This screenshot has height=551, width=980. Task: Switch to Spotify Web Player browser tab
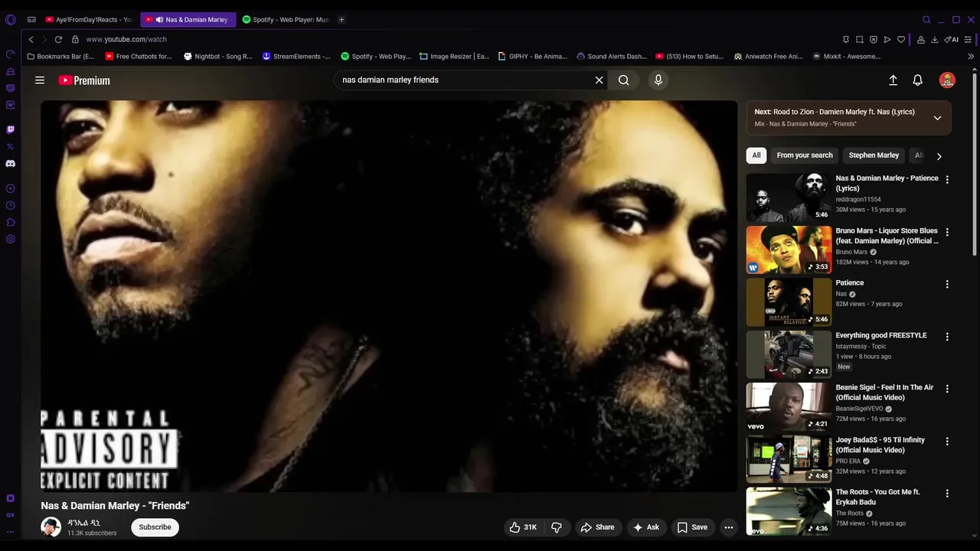286,20
